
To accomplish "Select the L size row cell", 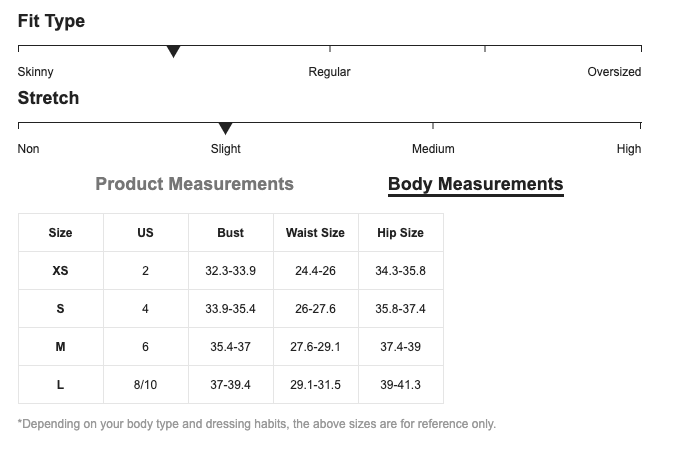I will pyautogui.click(x=61, y=385).
